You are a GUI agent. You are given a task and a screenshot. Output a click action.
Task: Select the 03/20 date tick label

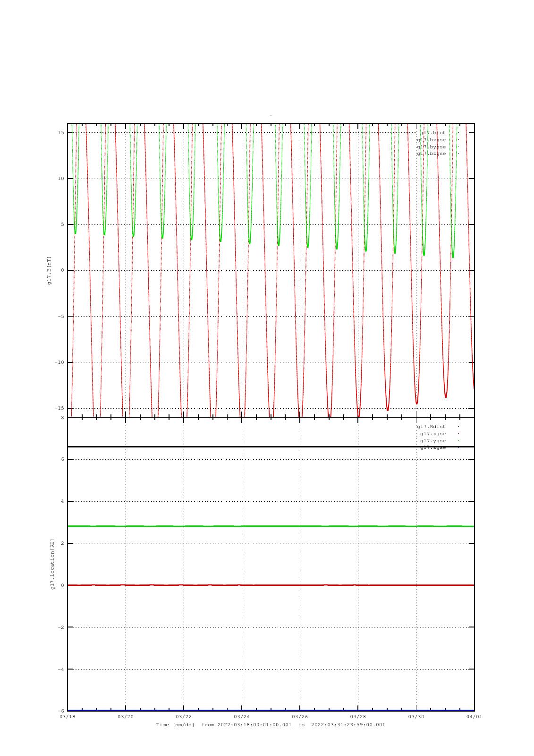tap(126, 717)
